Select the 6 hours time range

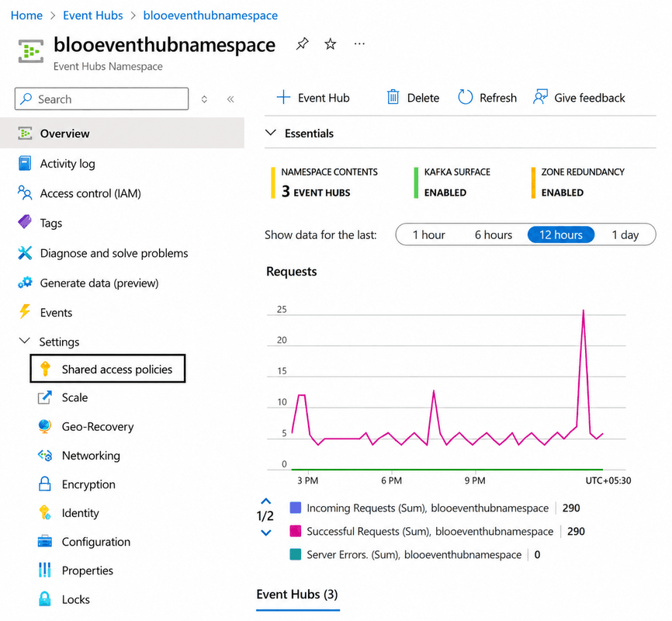tap(494, 234)
